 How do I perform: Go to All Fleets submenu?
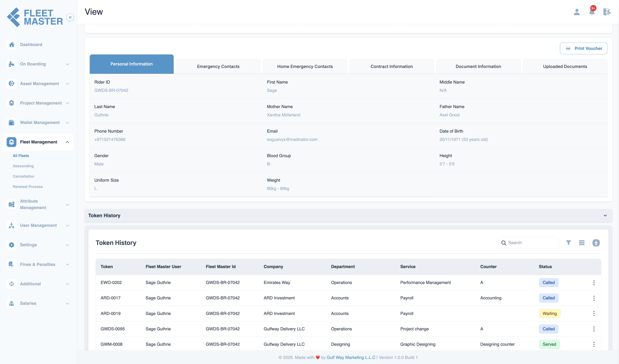(x=21, y=156)
